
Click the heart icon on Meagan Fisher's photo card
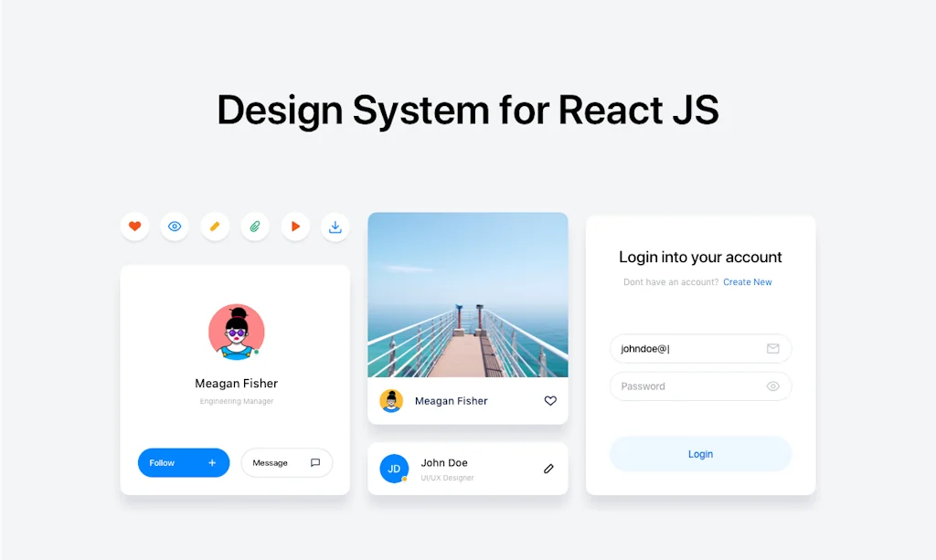pyautogui.click(x=550, y=400)
